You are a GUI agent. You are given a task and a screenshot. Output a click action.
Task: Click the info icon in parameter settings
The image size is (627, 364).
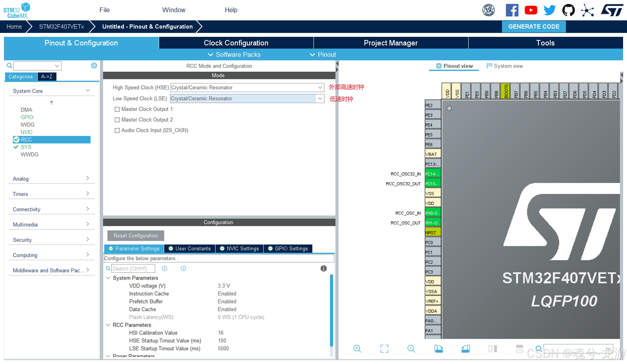click(323, 268)
